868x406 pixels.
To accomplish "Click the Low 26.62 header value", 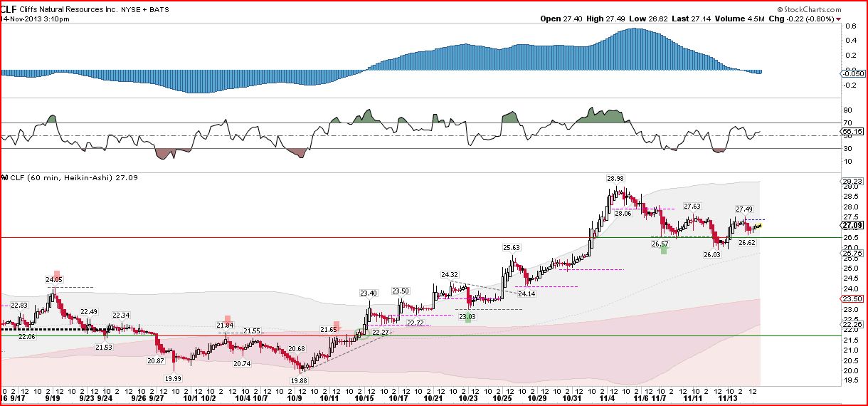I will tap(649, 19).
